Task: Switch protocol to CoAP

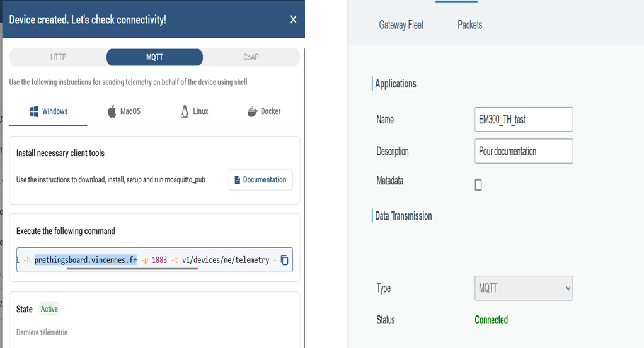Action: (251, 57)
